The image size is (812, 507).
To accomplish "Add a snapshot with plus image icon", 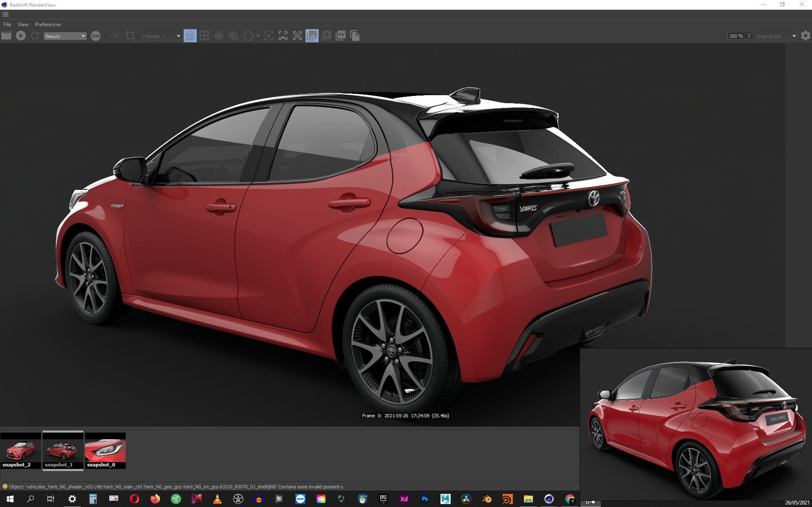I will pos(326,36).
